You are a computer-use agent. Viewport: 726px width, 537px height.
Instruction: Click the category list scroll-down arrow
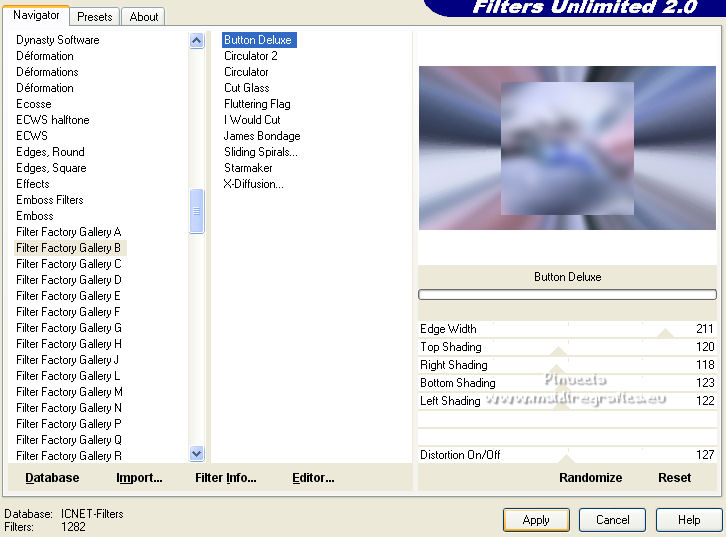tap(197, 454)
